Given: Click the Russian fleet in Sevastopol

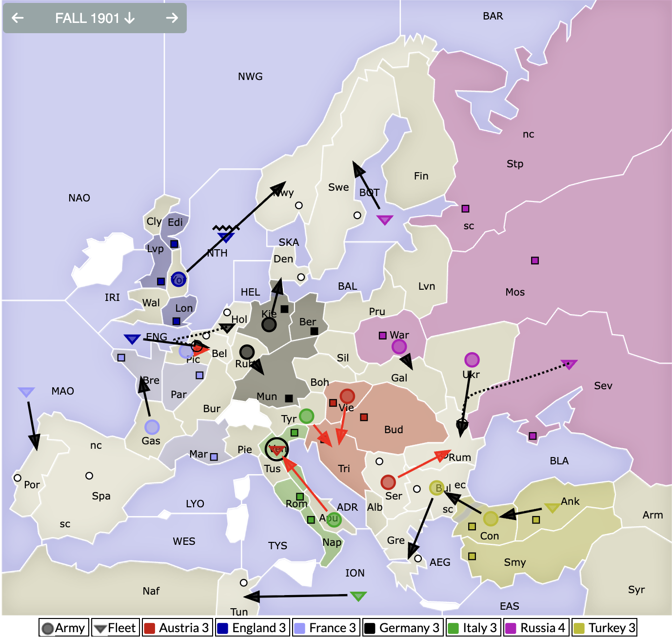Looking at the screenshot, I should (569, 364).
